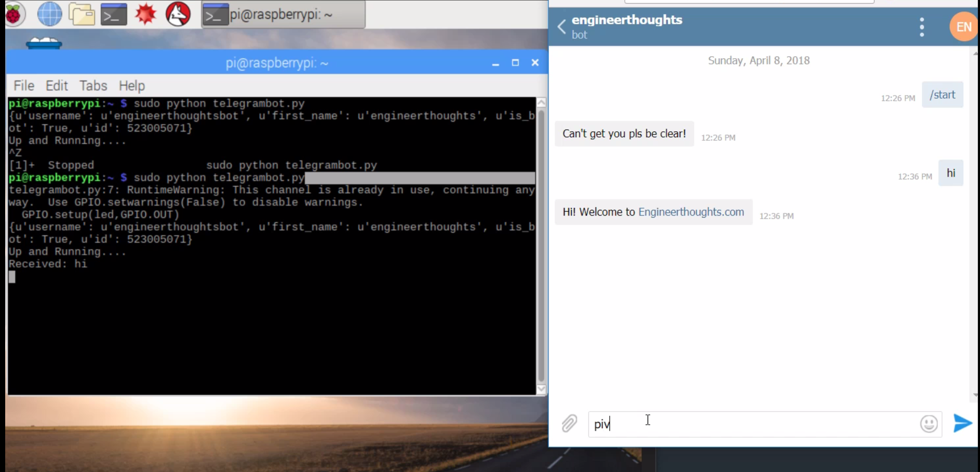980x472 pixels.
Task: Minimize the terminal window
Action: pyautogui.click(x=495, y=63)
